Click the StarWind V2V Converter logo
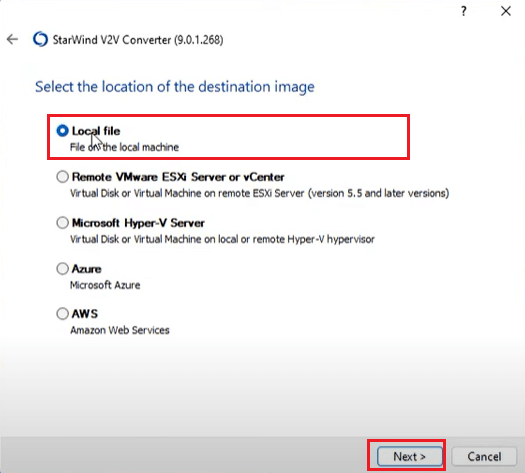 pos(41,39)
